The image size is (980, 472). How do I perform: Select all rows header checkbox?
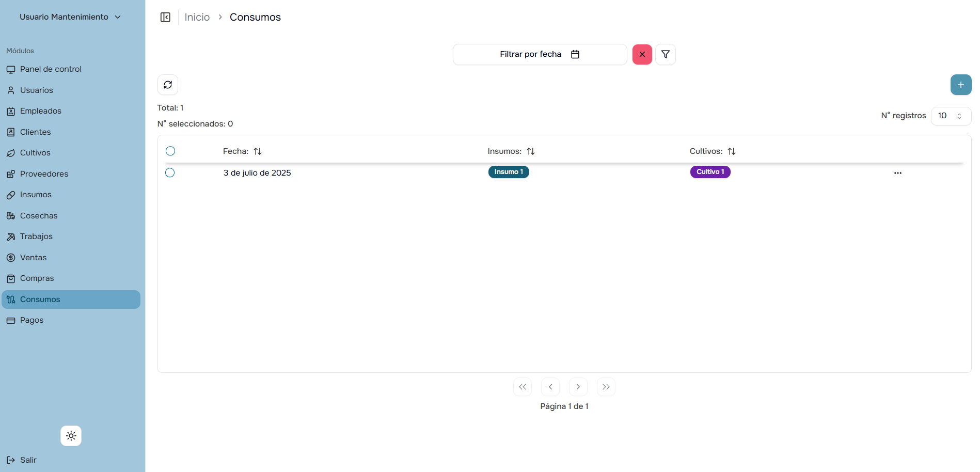click(x=170, y=151)
